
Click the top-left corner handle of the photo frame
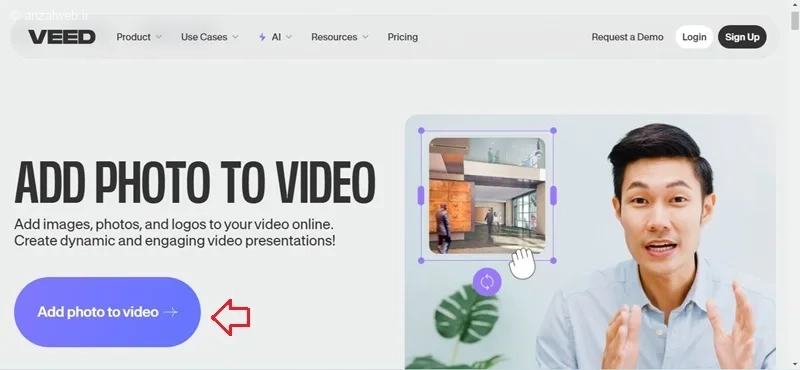pyautogui.click(x=421, y=131)
